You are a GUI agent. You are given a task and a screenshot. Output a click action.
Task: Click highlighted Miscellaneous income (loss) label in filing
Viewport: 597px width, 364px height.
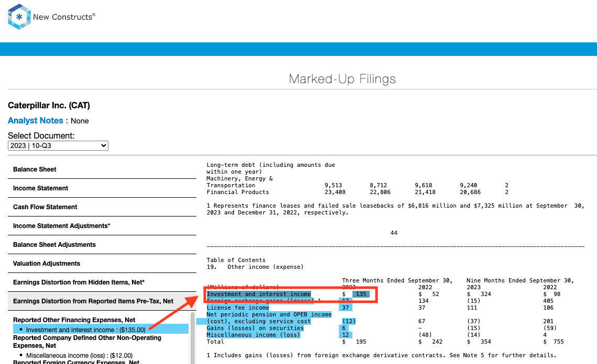[x=253, y=335]
